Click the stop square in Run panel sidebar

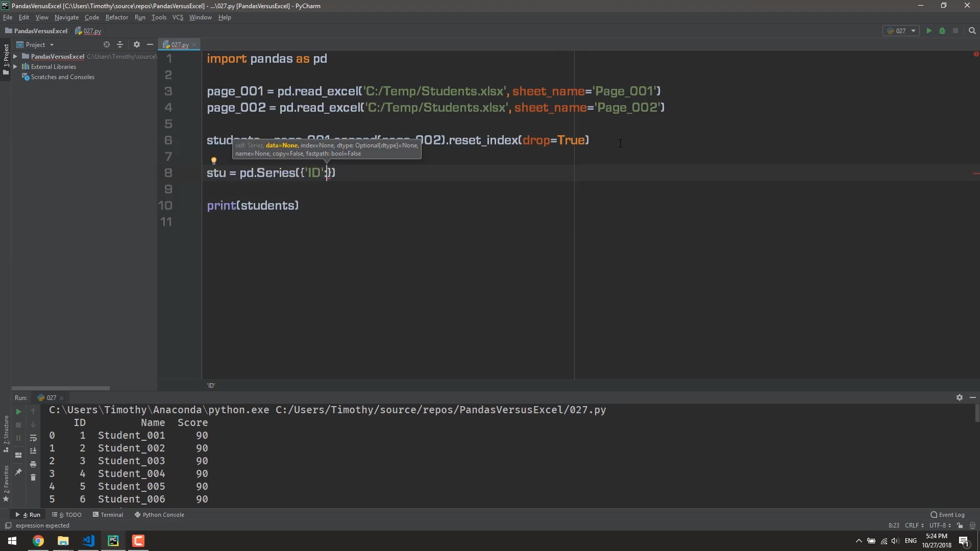coord(18,424)
